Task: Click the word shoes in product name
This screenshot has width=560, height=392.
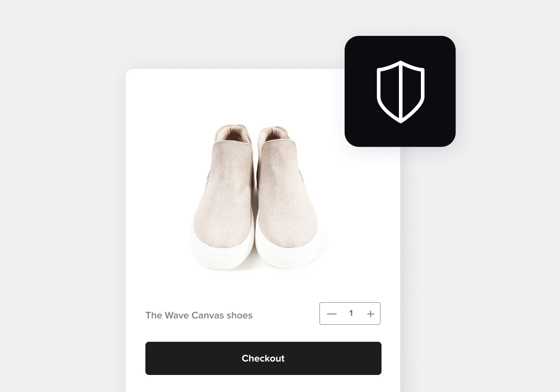Action: point(240,315)
